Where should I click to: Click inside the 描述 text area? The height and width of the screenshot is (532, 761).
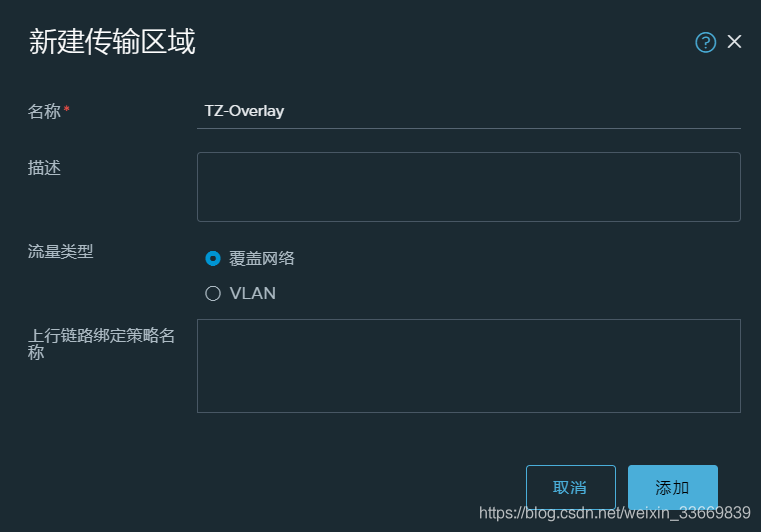pos(469,187)
